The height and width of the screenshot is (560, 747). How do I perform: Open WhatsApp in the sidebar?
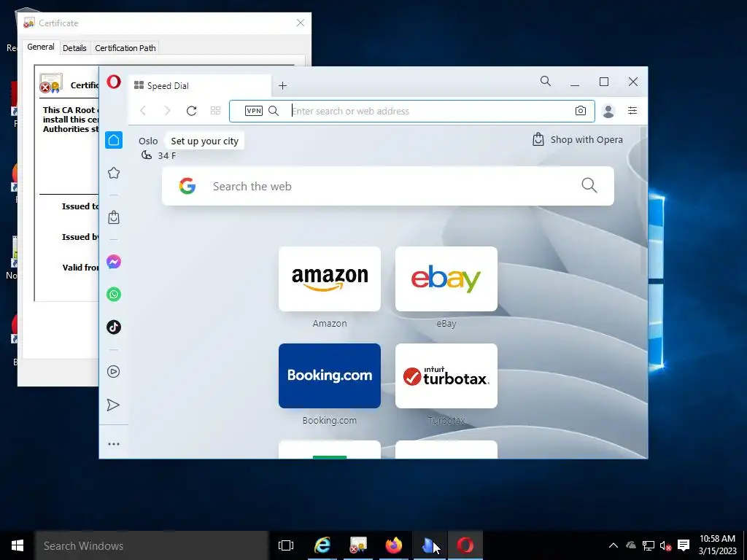[114, 295]
